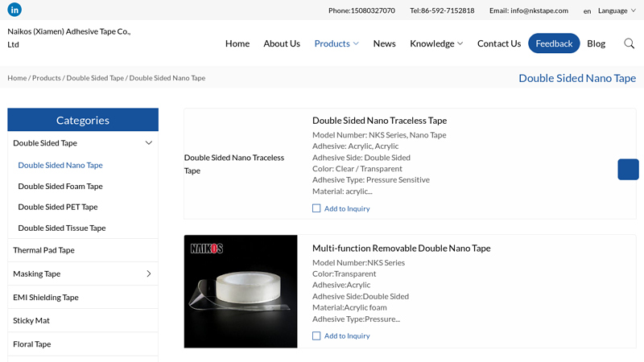Check Add to Inquiry for Nano Traceless Tape
The height and width of the screenshot is (362, 644).
(316, 208)
